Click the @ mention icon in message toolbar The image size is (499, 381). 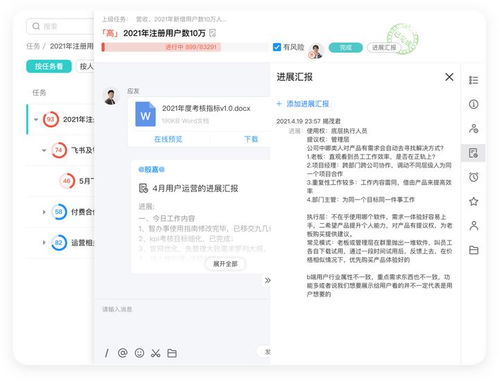point(123,353)
